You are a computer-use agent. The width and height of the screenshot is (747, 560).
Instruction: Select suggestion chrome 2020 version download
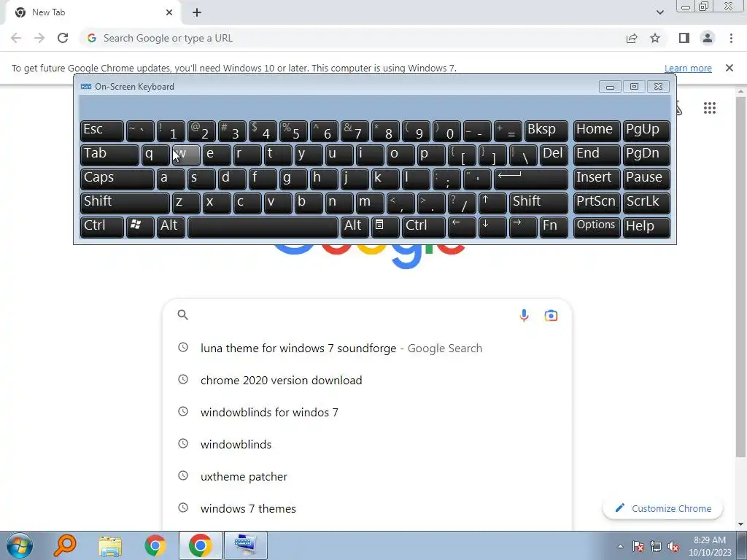(367, 380)
